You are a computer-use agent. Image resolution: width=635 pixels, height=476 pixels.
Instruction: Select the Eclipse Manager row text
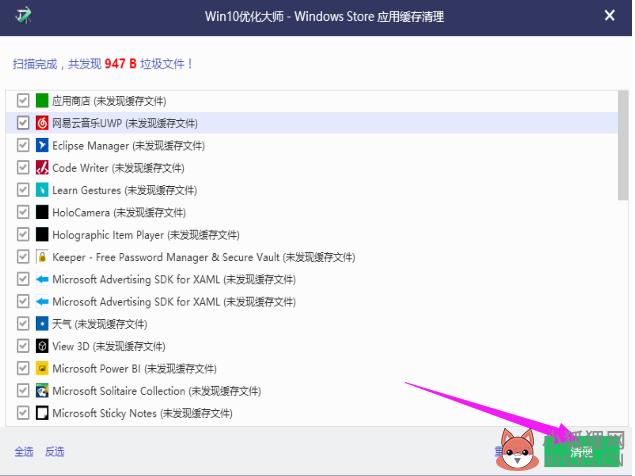[128, 145]
